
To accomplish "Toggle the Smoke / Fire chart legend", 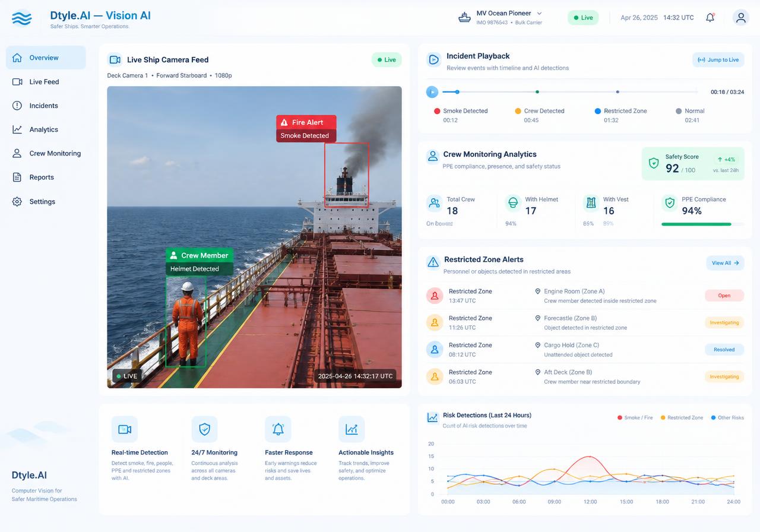I will pos(635,417).
